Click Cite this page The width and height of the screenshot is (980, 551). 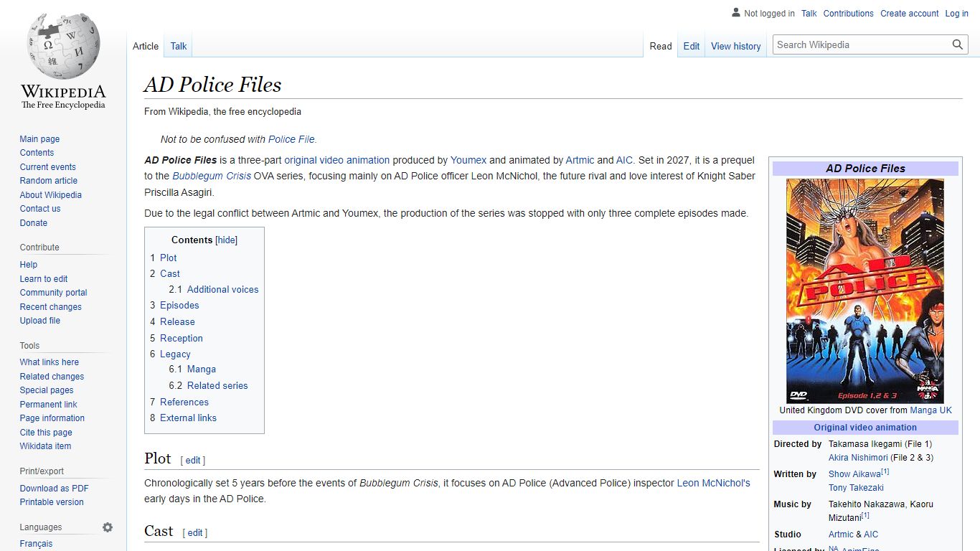(46, 433)
